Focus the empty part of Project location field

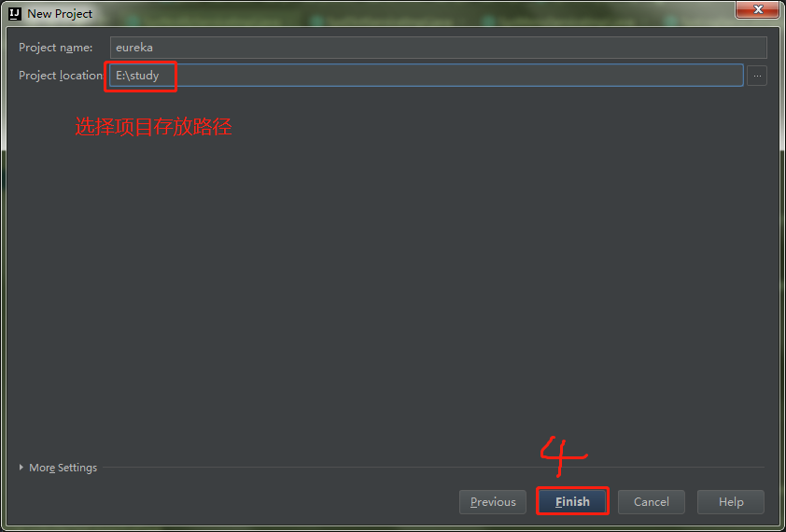[x=458, y=76]
